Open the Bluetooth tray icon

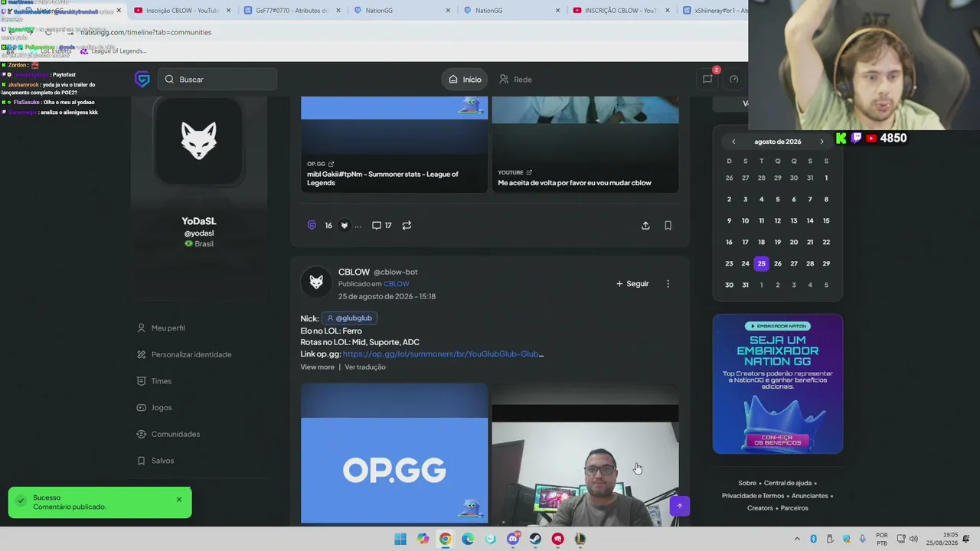coord(813,539)
